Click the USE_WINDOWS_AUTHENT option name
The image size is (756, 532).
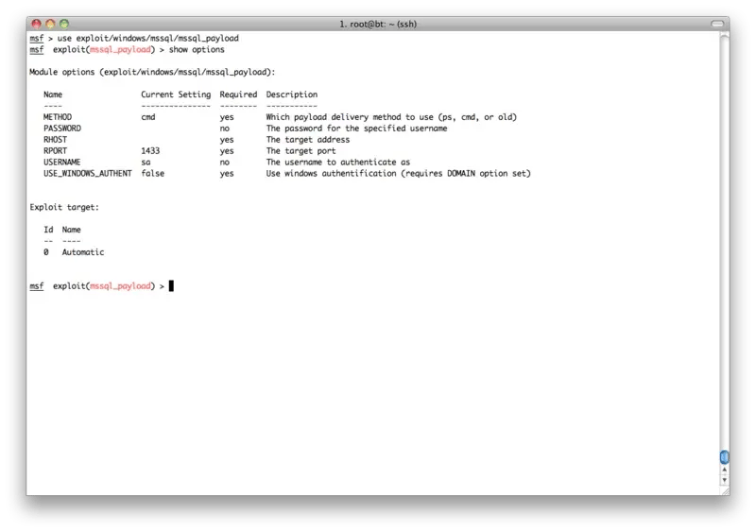click(x=88, y=174)
